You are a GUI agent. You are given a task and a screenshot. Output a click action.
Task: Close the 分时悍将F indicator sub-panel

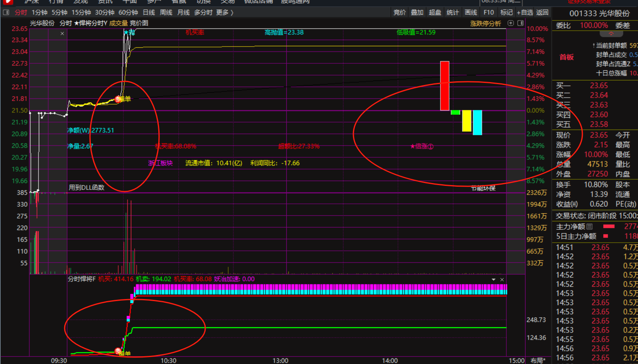(502, 279)
